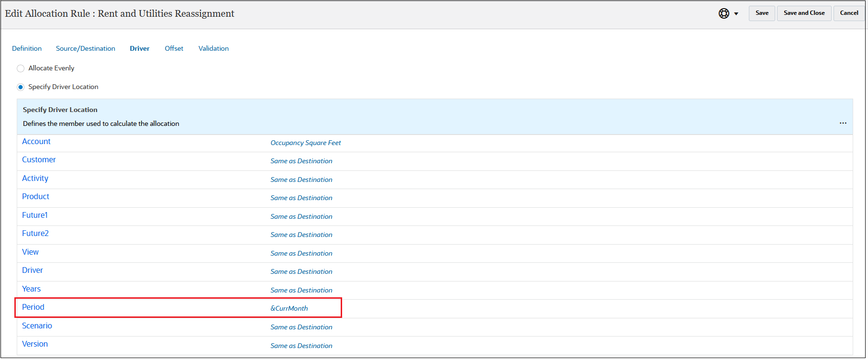Switch to the Source/Destination tab
This screenshot has width=868, height=360.
86,48
